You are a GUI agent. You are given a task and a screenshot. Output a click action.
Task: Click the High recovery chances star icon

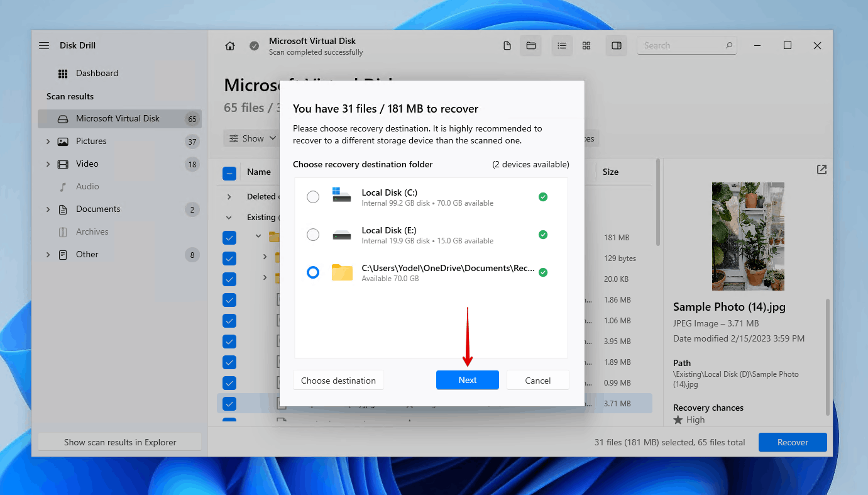click(x=678, y=420)
